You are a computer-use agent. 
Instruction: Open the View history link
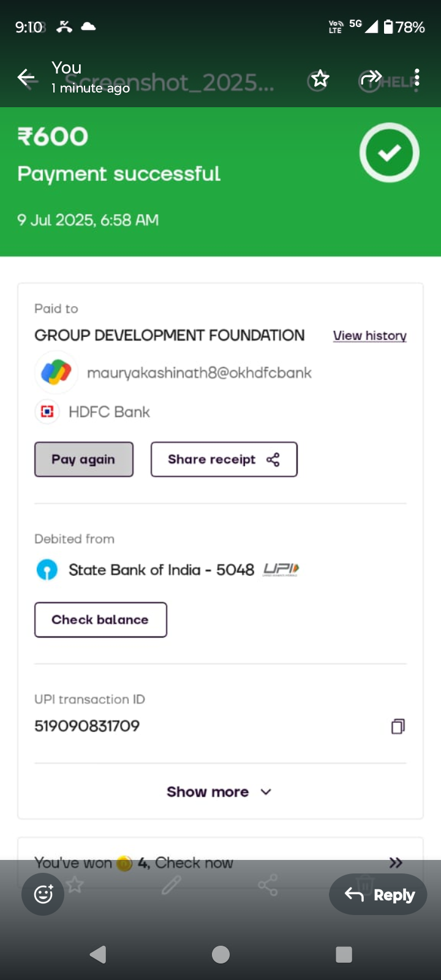click(369, 336)
